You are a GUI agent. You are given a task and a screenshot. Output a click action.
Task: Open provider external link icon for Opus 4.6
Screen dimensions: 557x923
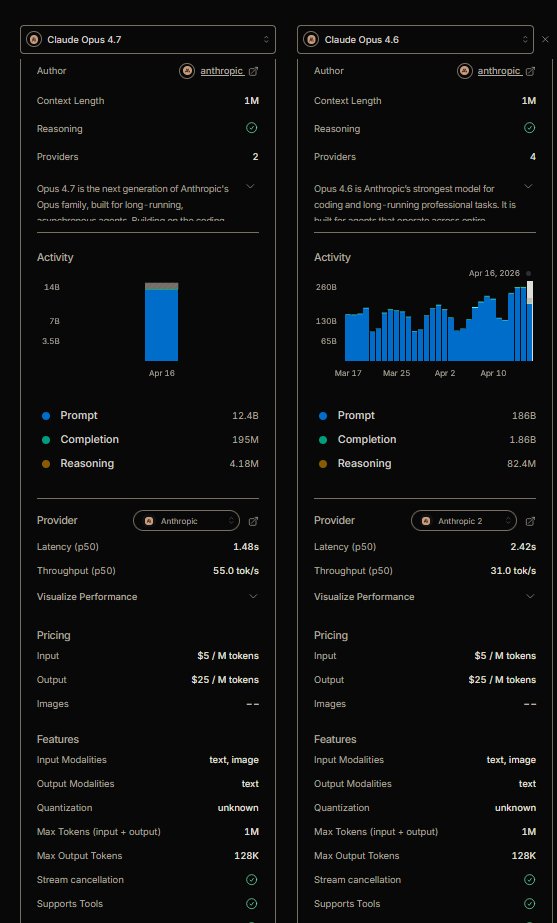pos(530,522)
